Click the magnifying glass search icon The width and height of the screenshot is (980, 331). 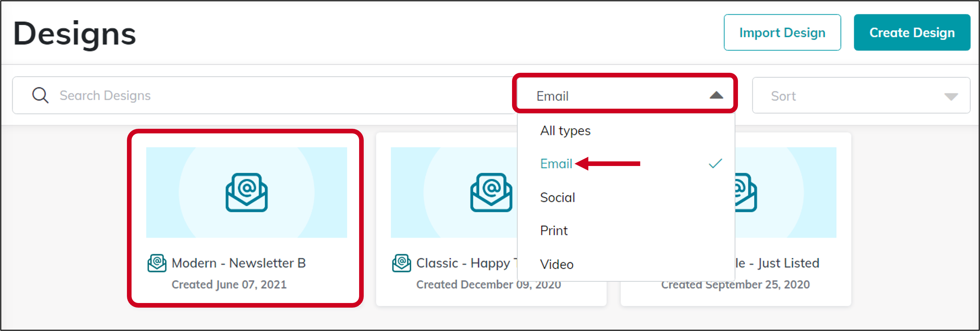40,95
